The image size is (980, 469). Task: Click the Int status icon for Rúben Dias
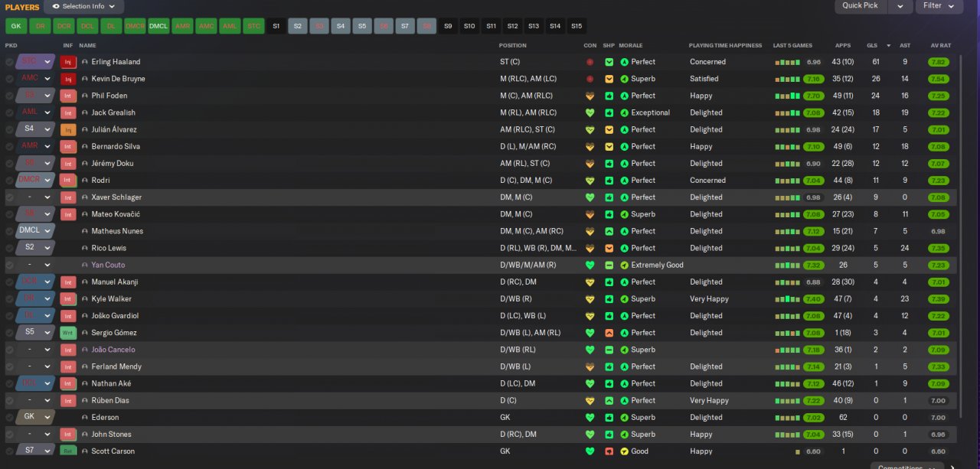tap(68, 401)
